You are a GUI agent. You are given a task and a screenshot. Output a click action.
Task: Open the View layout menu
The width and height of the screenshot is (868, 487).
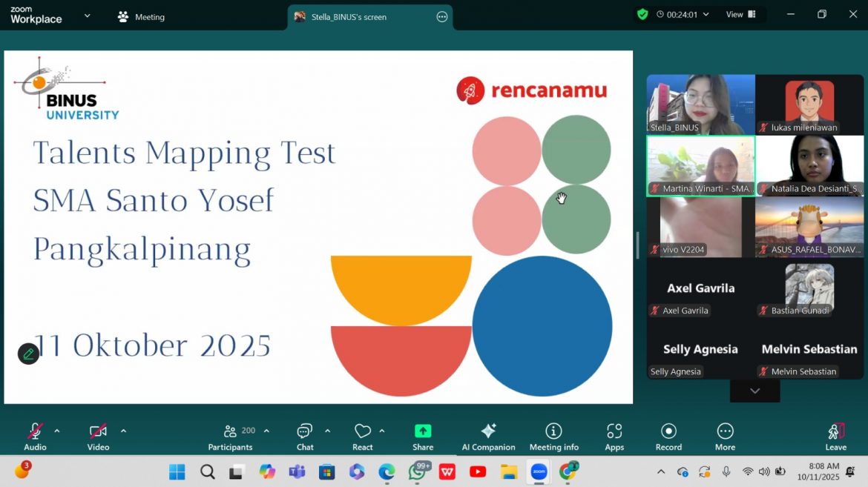(x=740, y=14)
